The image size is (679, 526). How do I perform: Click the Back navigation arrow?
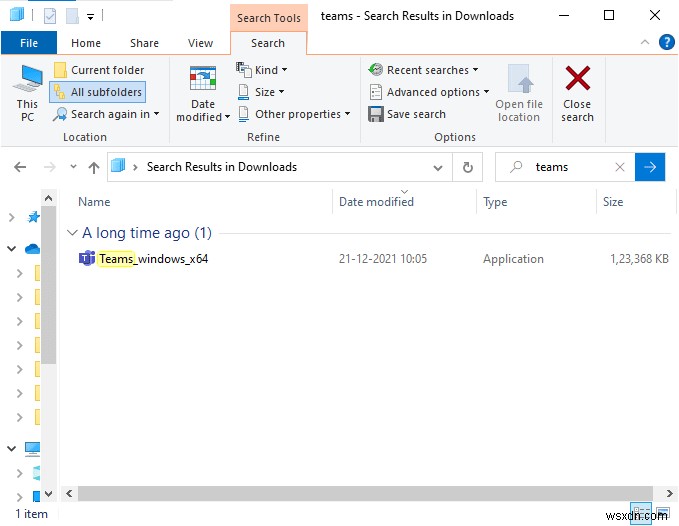pyautogui.click(x=20, y=167)
